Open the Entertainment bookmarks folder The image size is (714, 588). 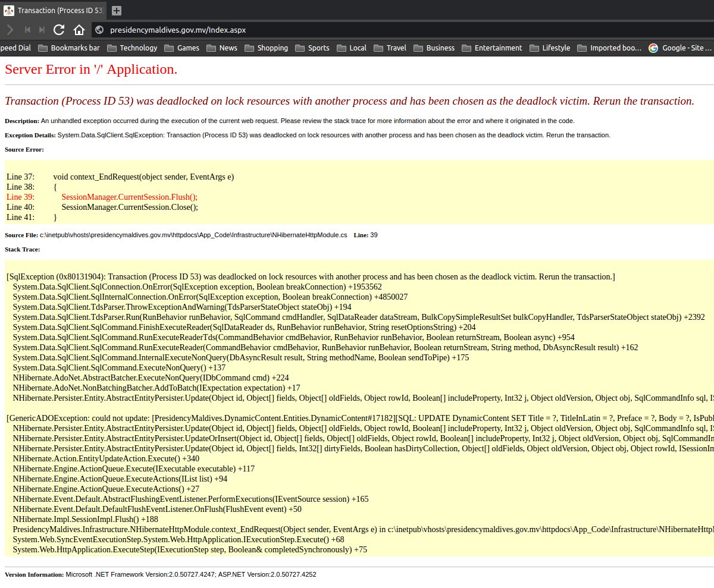[x=492, y=48]
